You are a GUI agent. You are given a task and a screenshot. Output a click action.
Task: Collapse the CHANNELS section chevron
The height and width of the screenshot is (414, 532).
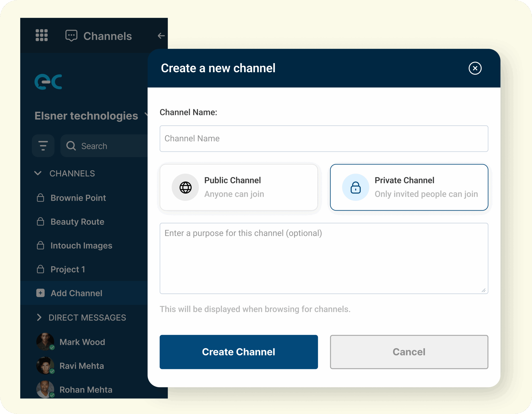[38, 173]
